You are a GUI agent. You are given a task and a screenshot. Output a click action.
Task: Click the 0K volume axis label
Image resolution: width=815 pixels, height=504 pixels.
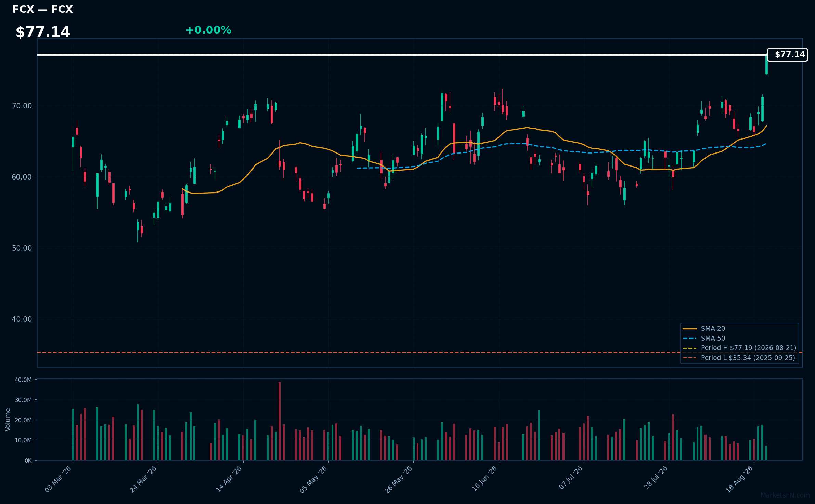coord(28,461)
